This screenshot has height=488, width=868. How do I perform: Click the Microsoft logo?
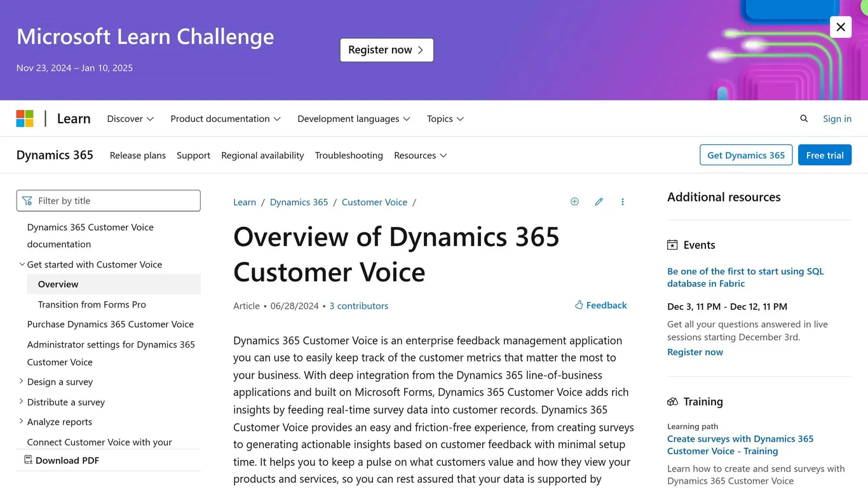tap(25, 118)
